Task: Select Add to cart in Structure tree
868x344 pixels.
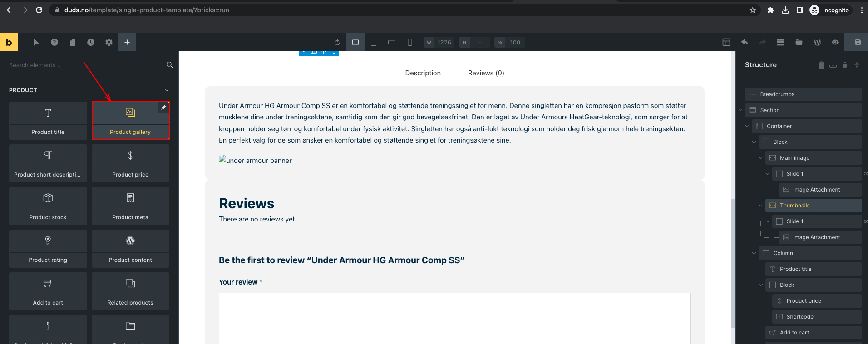Action: click(814, 333)
